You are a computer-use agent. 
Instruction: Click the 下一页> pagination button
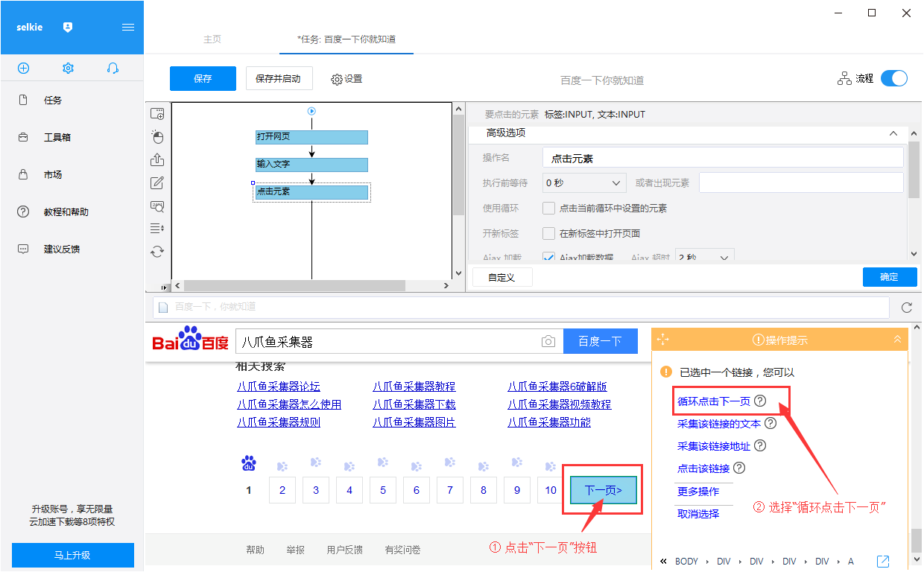604,490
